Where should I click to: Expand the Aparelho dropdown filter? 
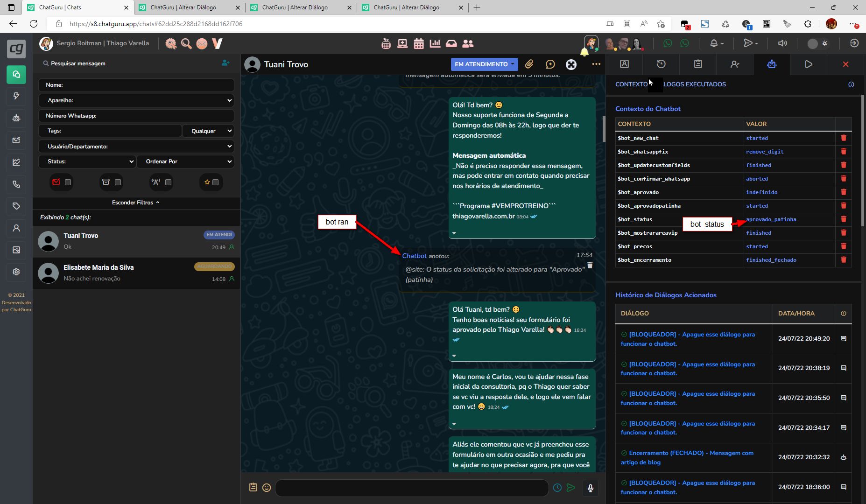(136, 100)
